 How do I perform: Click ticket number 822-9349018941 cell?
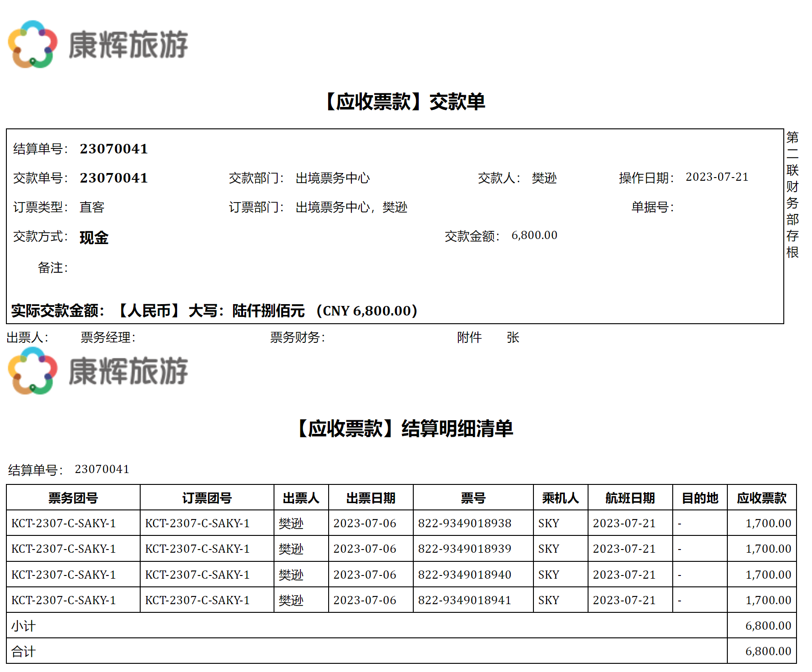[465, 601]
